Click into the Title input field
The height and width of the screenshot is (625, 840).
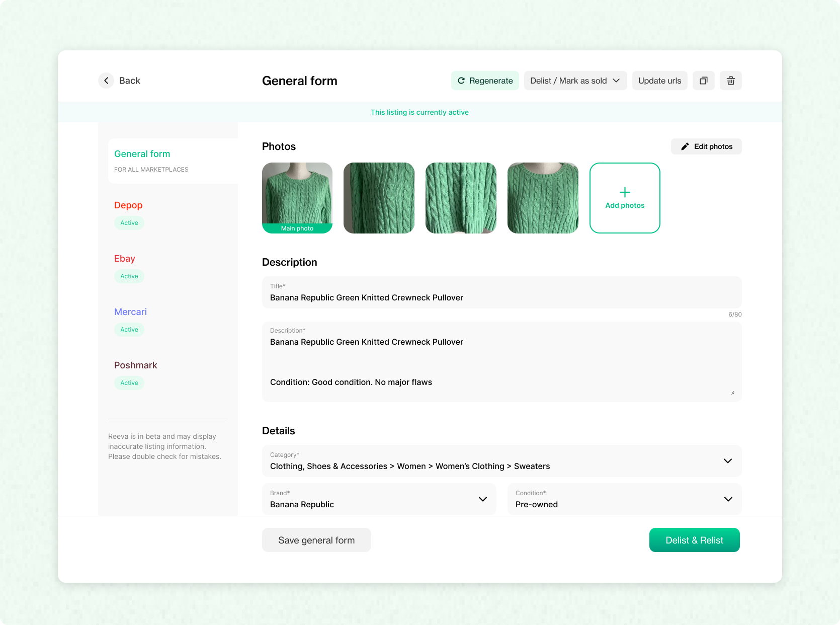[x=502, y=292]
